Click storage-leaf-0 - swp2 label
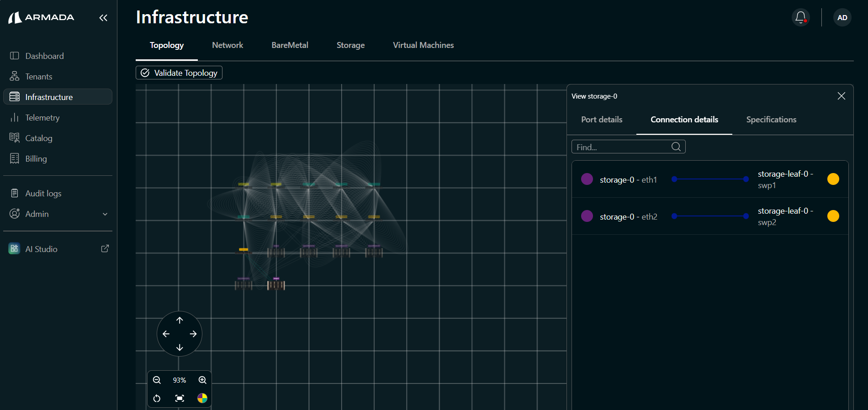Viewport: 868px width, 410px height. coord(785,216)
